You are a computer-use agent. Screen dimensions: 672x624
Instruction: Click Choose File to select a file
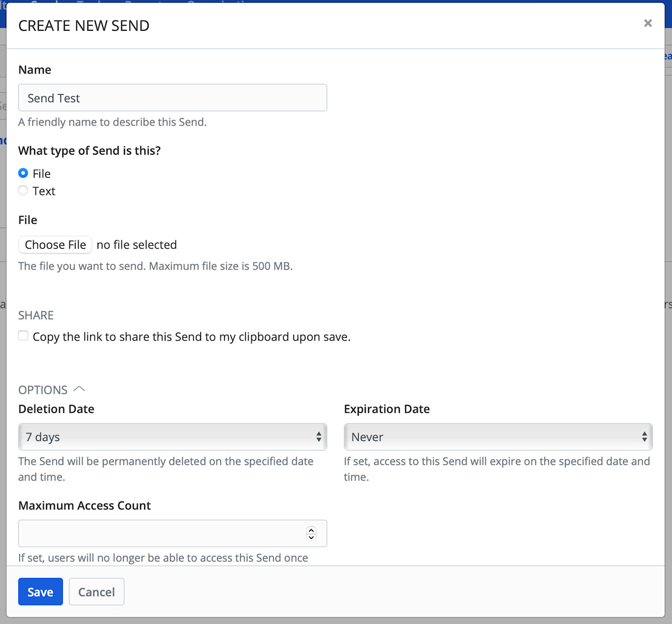click(x=55, y=245)
